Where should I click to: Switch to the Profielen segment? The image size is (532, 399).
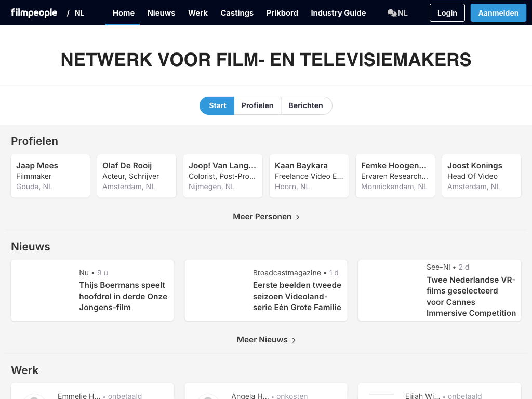[x=257, y=105]
